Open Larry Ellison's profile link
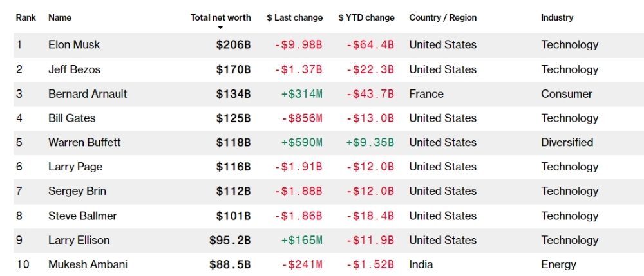This screenshot has width=644, height=276. pos(79,240)
